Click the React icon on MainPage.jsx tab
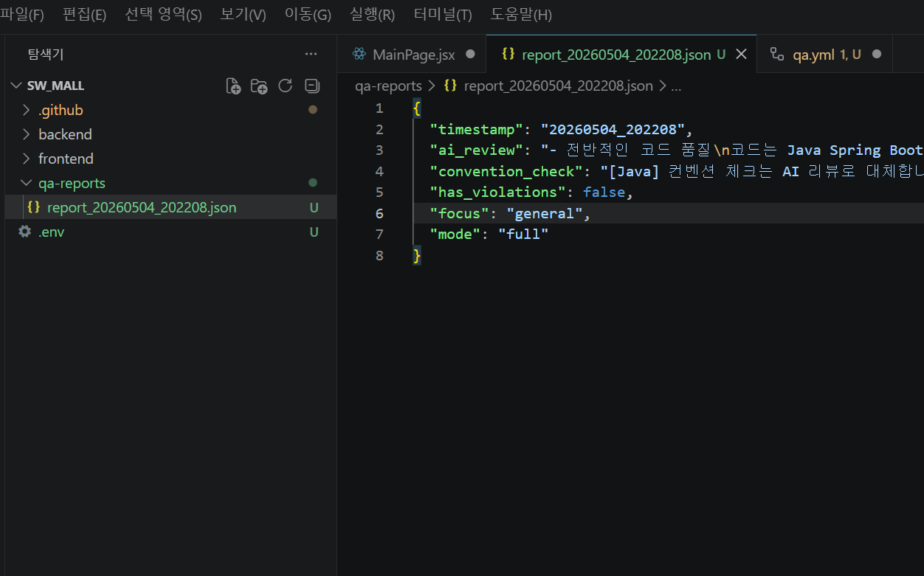 pyautogui.click(x=359, y=54)
